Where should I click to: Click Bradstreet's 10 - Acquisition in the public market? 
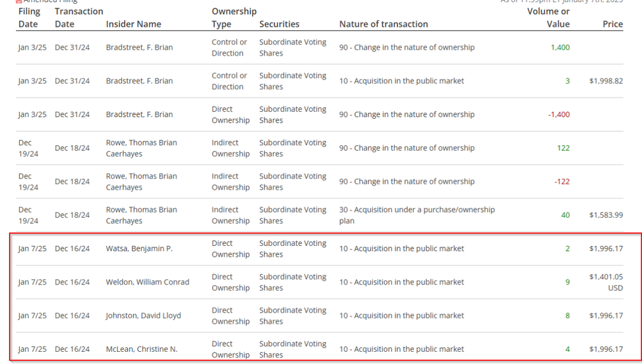click(x=401, y=81)
